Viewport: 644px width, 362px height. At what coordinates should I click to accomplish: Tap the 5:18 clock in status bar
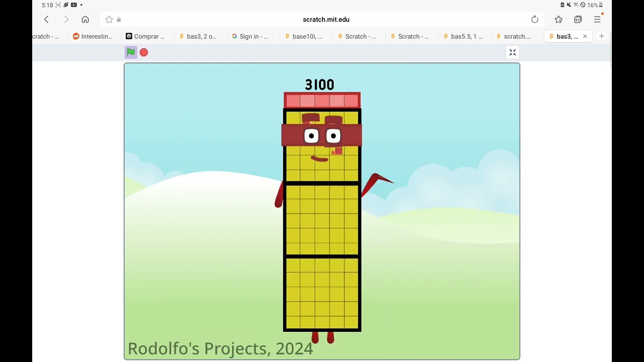pos(47,5)
